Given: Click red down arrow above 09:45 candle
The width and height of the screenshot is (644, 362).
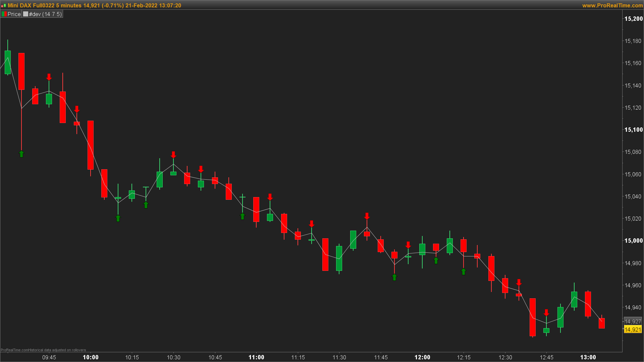Looking at the screenshot, I should (x=49, y=77).
